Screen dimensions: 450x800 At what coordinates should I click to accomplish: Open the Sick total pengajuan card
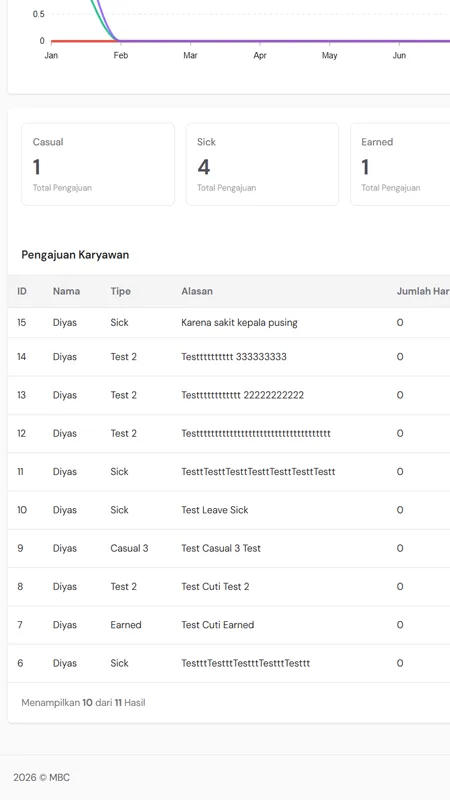262,164
